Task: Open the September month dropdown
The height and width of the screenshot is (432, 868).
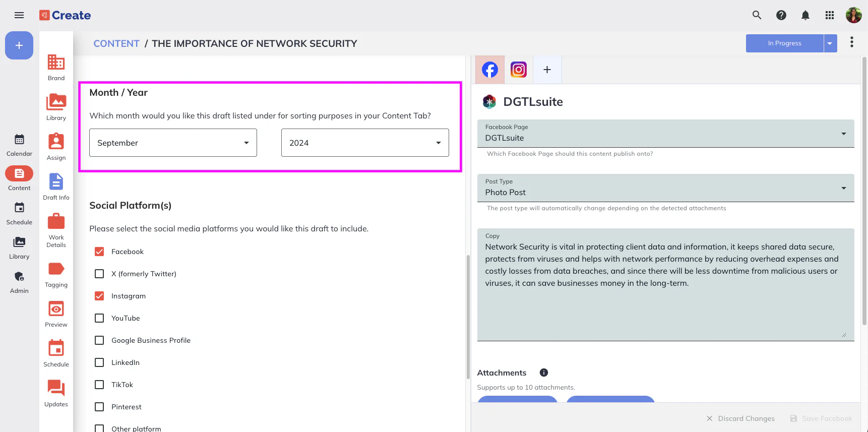Action: 173,143
